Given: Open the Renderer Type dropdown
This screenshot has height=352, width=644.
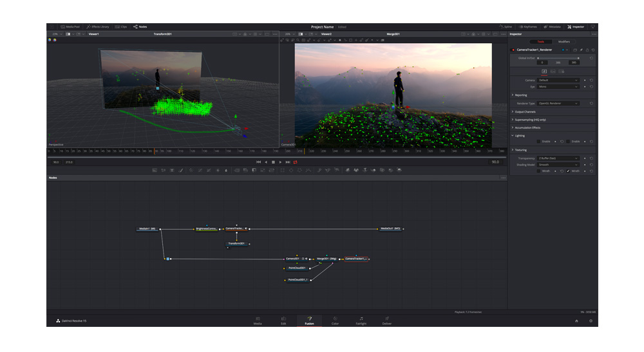Looking at the screenshot, I should (x=558, y=103).
